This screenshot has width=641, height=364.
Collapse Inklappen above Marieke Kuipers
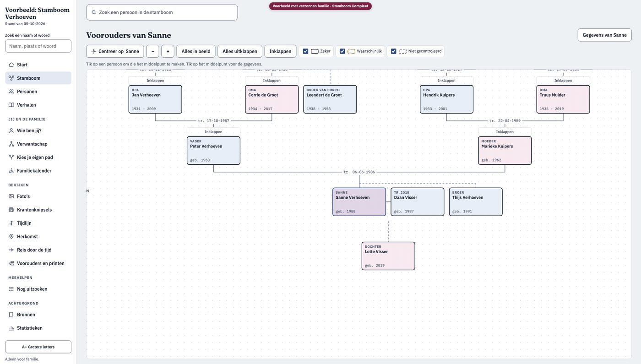click(x=505, y=132)
